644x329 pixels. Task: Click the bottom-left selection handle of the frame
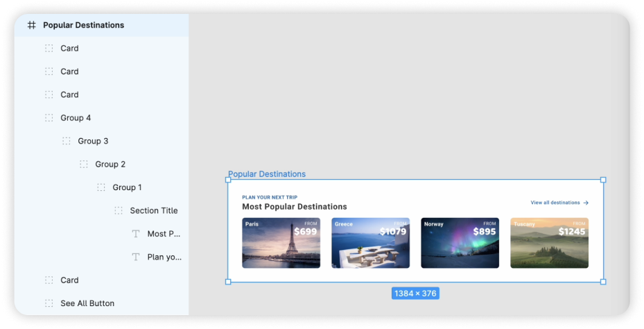tap(228, 282)
